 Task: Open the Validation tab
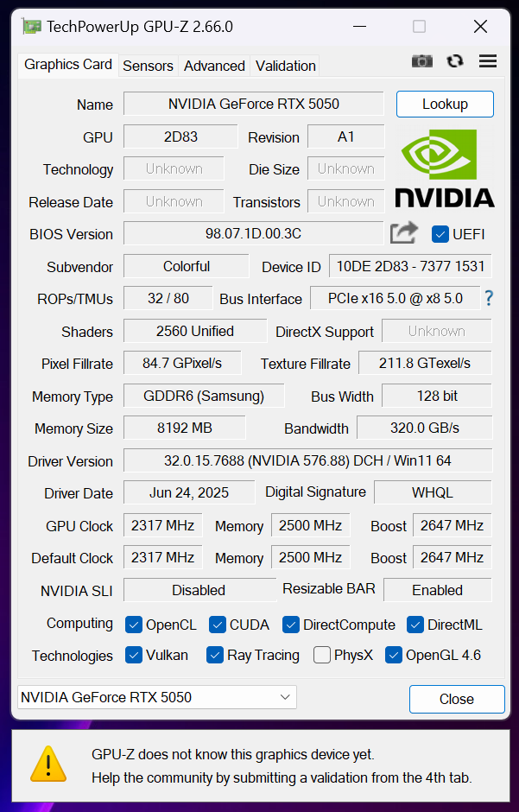[x=286, y=66]
